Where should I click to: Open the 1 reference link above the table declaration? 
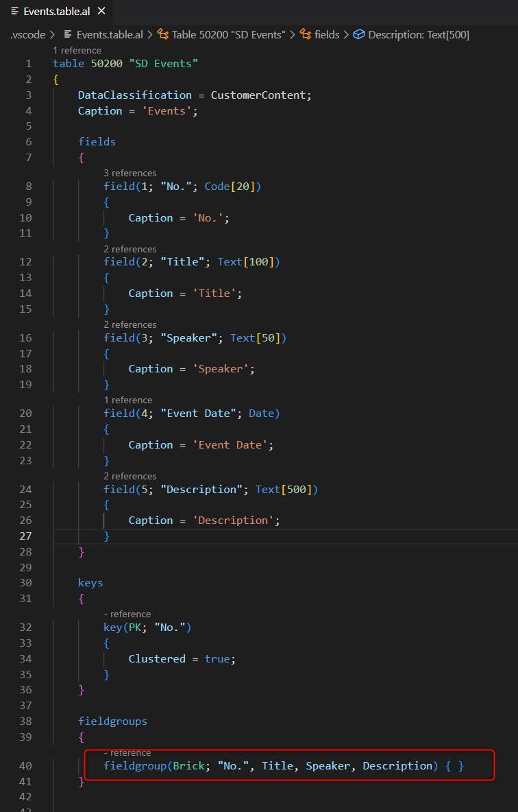(x=77, y=50)
